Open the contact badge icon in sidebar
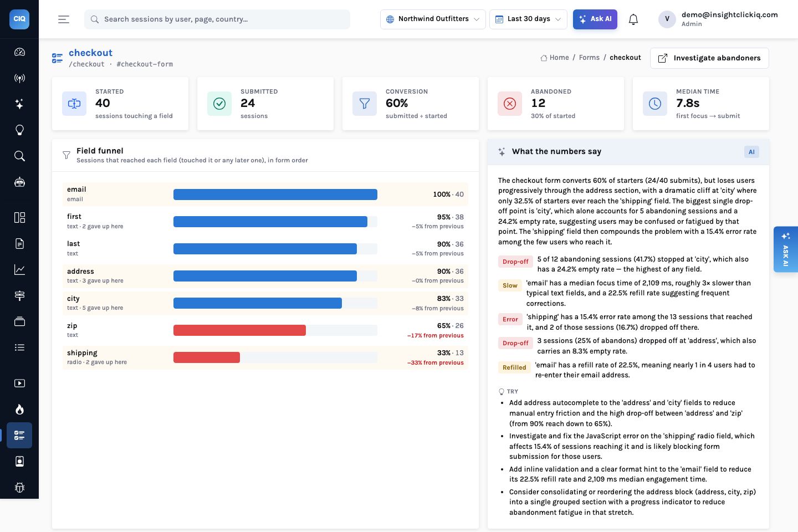798x532 pixels. coord(19,461)
